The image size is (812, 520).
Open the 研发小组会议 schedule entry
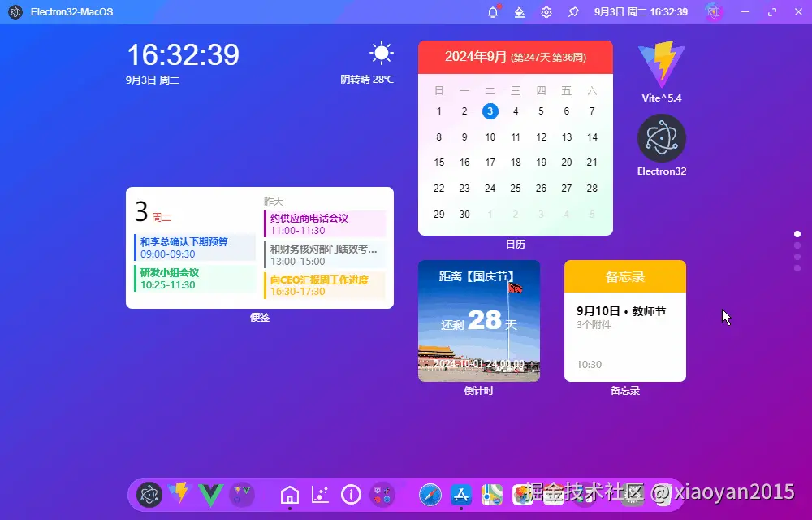coord(195,279)
